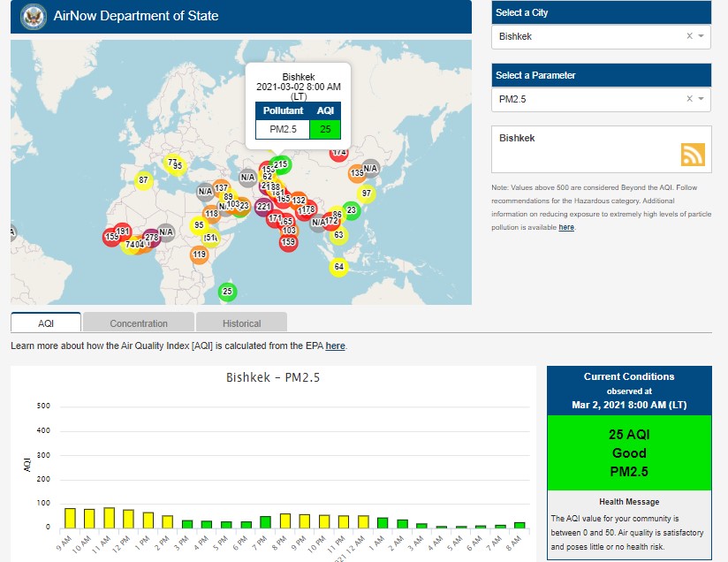Click the yellow 97 map marker
This screenshot has height=562, width=728.
[x=367, y=194]
